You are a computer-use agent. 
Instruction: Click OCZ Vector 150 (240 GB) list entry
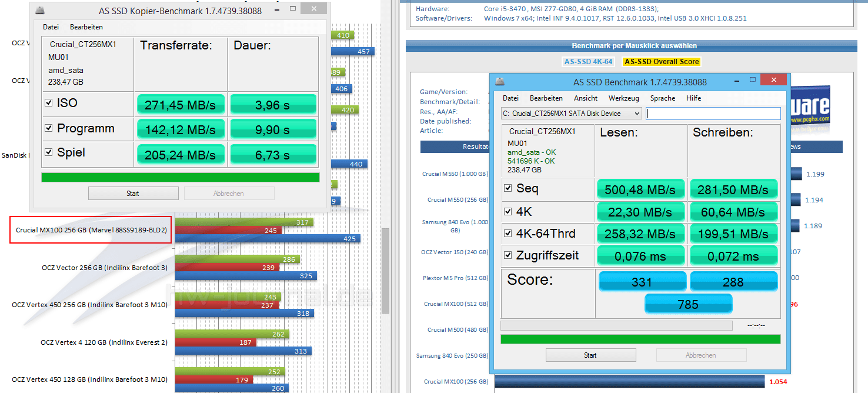(455, 252)
